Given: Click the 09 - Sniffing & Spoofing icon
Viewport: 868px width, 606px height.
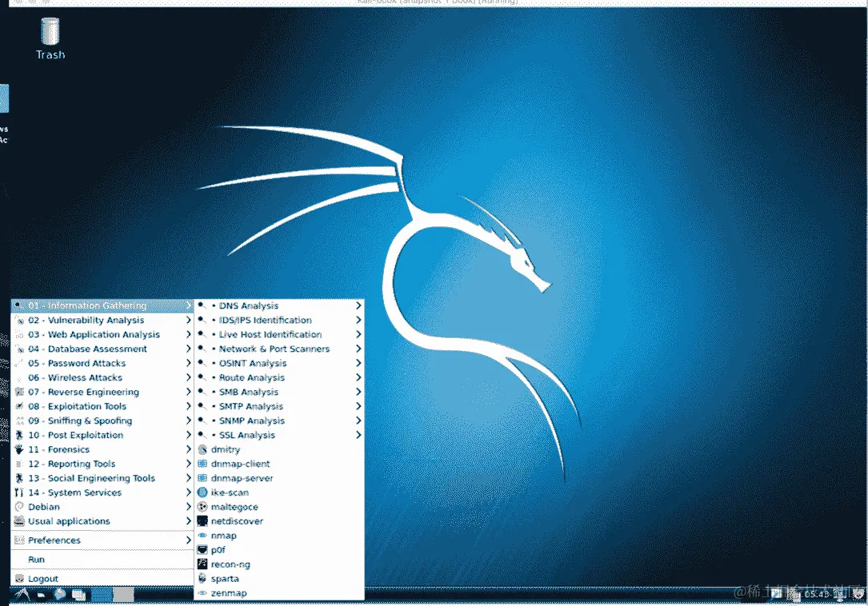Looking at the screenshot, I should 19,421.
